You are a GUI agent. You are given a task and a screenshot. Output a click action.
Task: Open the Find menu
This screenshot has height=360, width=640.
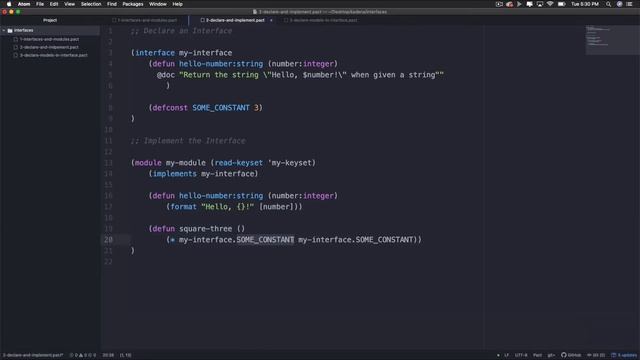(112, 4)
